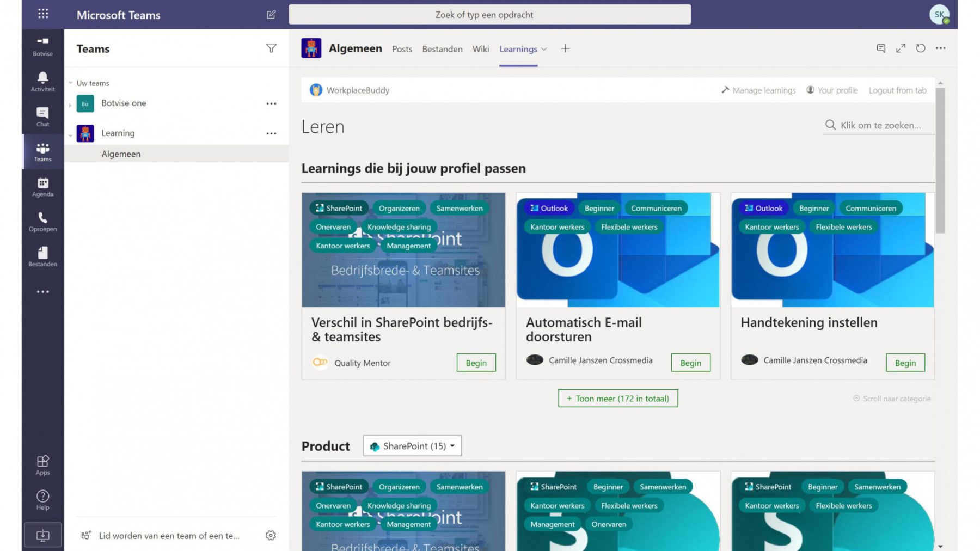Begin Automatisch E-mail doorsturen learning
The image size is (980, 551).
click(x=690, y=363)
